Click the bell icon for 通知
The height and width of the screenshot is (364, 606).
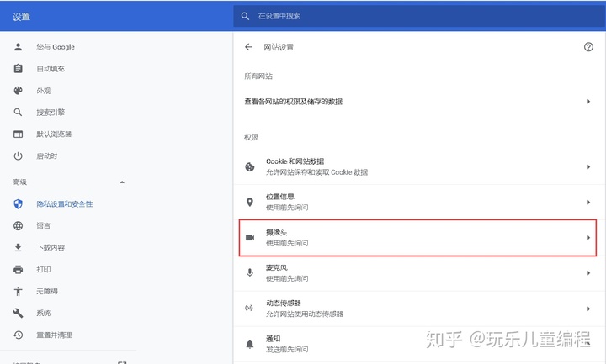tap(250, 344)
